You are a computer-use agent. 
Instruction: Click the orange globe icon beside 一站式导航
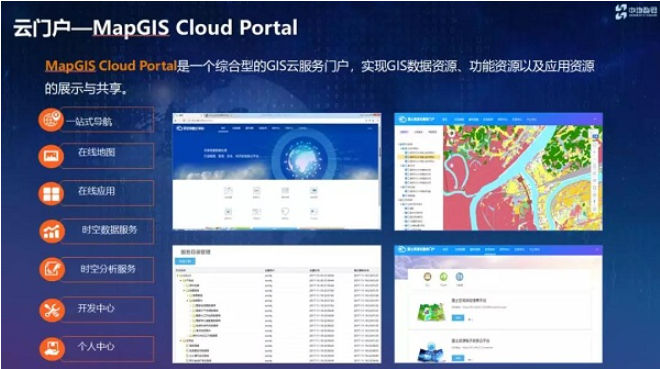coord(51,119)
